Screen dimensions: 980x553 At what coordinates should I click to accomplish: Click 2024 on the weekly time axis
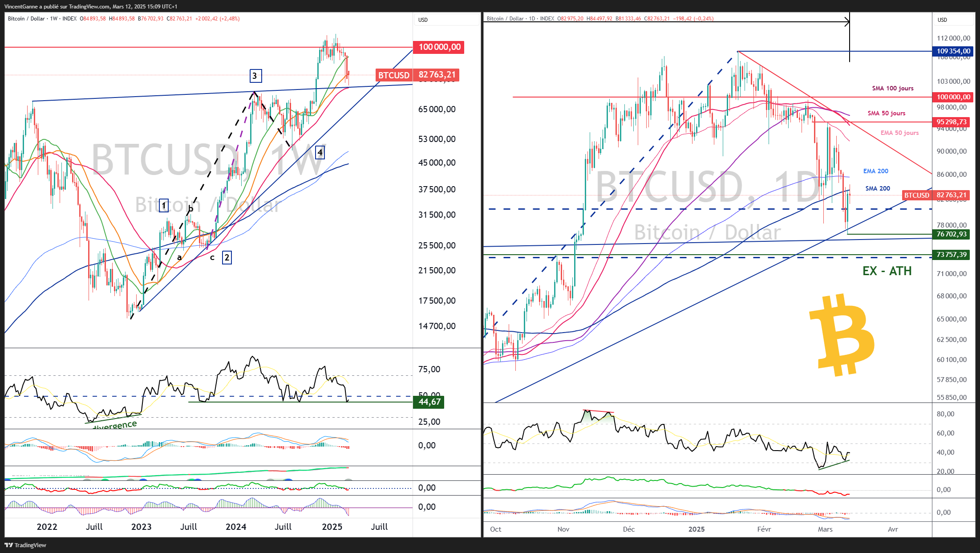click(x=235, y=527)
